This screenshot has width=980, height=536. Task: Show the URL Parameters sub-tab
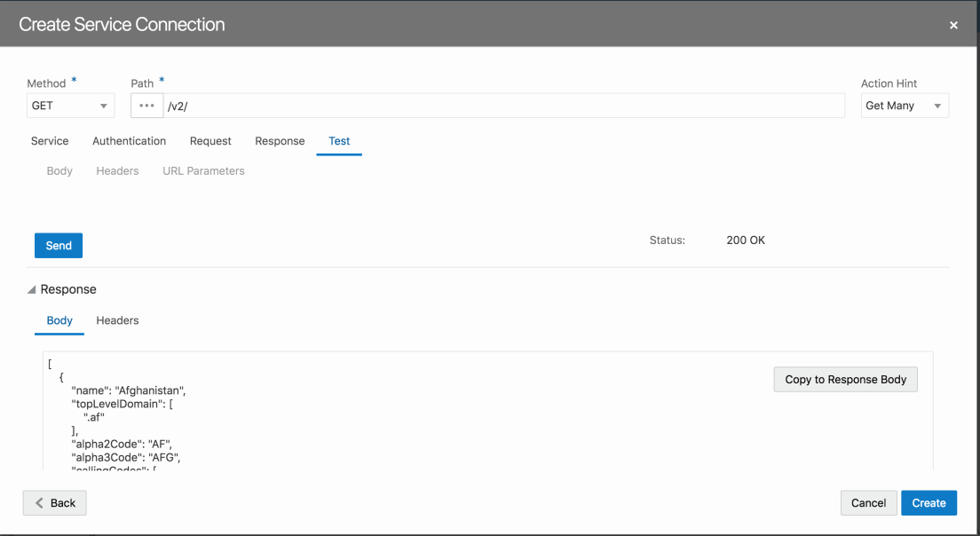tap(203, 170)
